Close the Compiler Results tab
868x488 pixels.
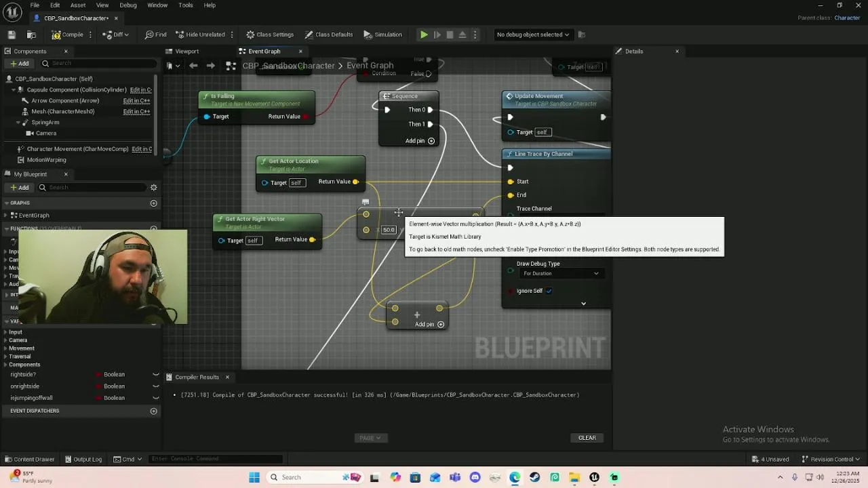[x=227, y=377]
